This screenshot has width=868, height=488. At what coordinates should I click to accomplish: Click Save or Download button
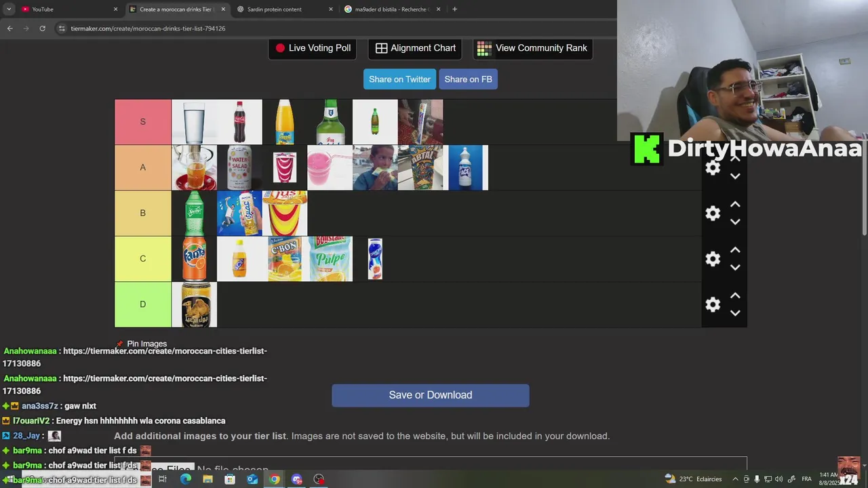tap(431, 395)
